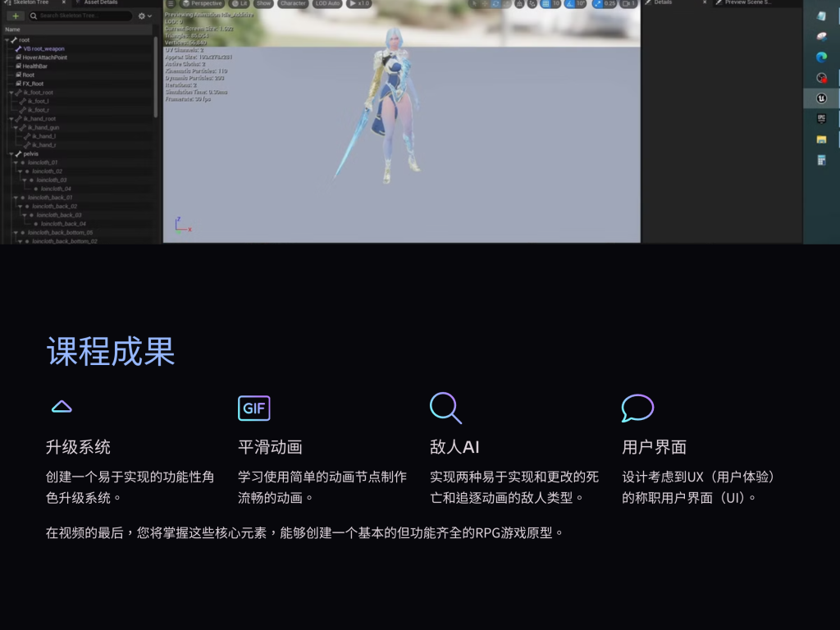Switch to the Asset Details tab
This screenshot has height=630, width=840.
pos(100,2)
